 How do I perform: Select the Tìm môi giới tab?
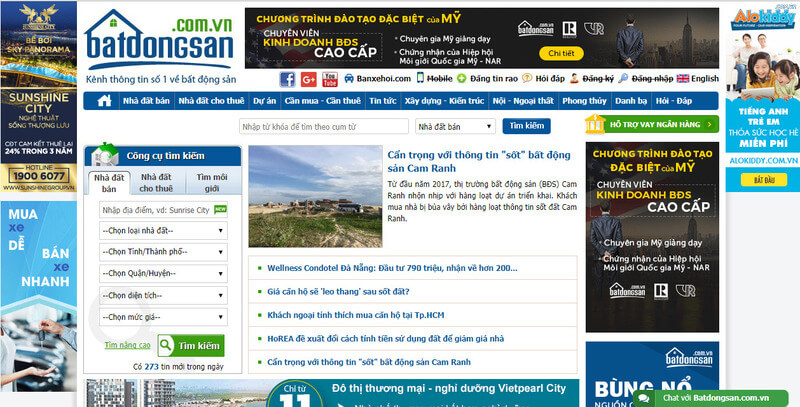pos(211,182)
